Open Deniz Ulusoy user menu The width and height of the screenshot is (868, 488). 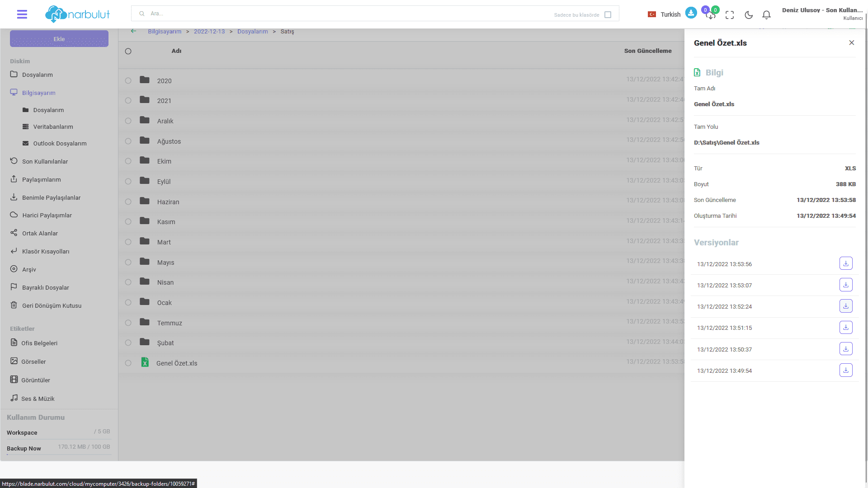[x=822, y=14]
